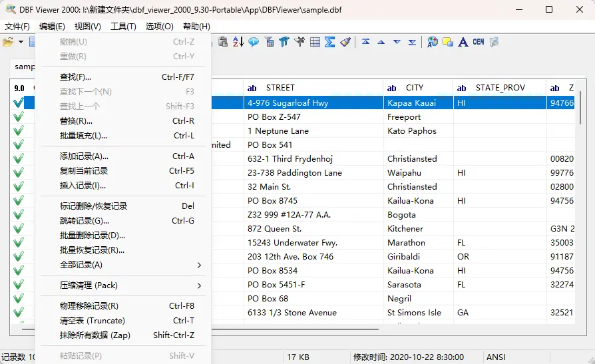Screen dimensions: 595x364
Task: Click the paste clipboard toolbar icon
Action: 223,42
